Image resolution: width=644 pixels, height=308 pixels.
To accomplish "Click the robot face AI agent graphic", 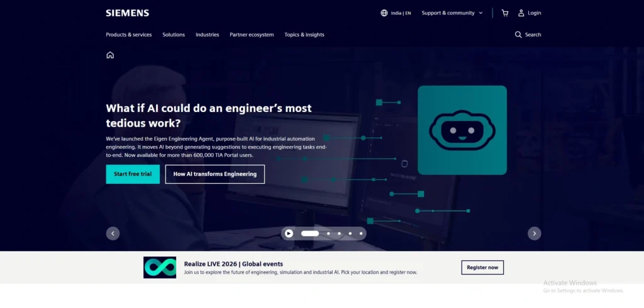I will click(x=462, y=130).
